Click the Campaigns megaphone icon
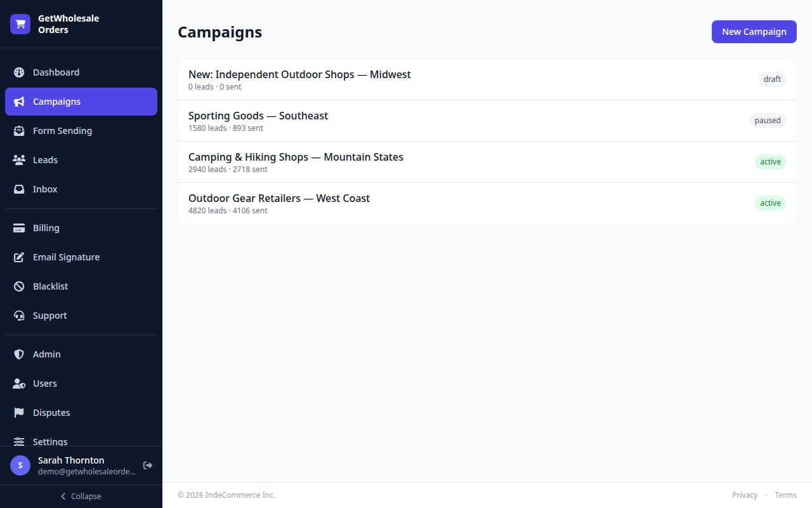812x508 pixels. click(x=19, y=102)
